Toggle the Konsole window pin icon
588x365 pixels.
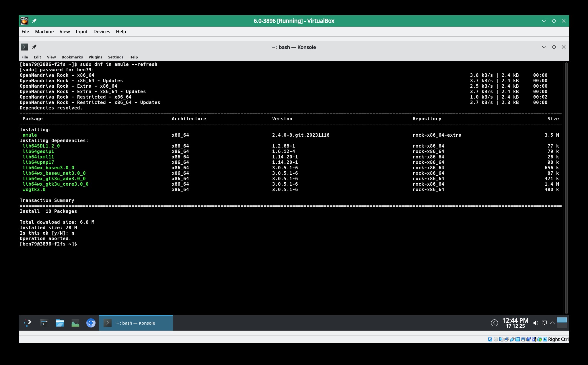click(x=34, y=47)
